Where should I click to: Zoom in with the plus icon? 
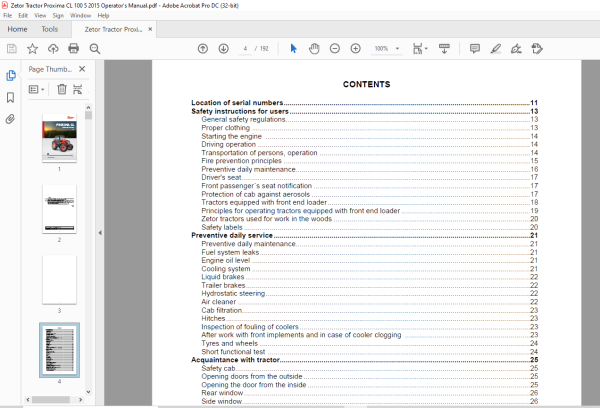tap(355, 49)
